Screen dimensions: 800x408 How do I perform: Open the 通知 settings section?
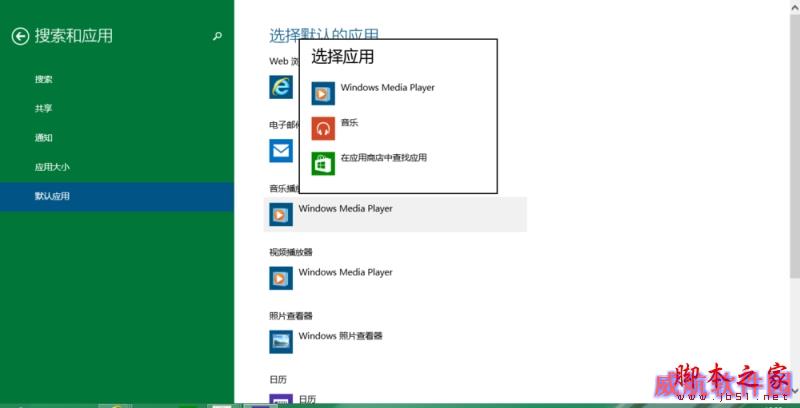click(x=44, y=138)
